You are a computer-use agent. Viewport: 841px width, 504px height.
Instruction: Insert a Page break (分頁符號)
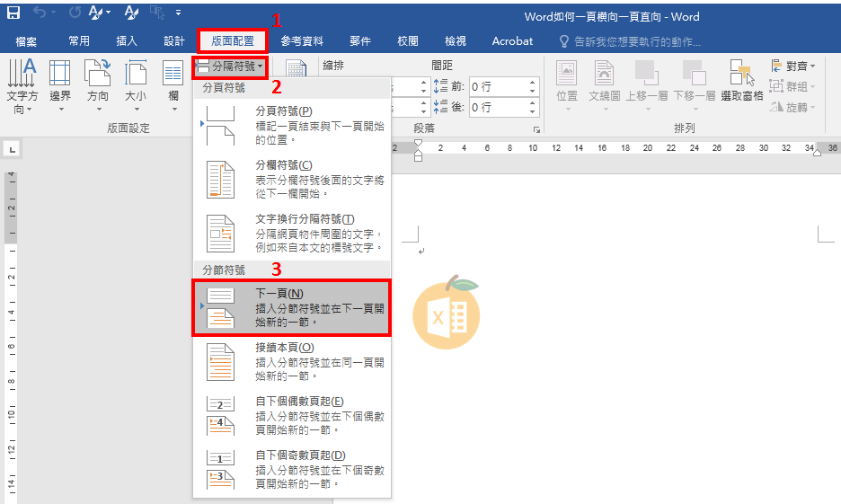pos(291,125)
